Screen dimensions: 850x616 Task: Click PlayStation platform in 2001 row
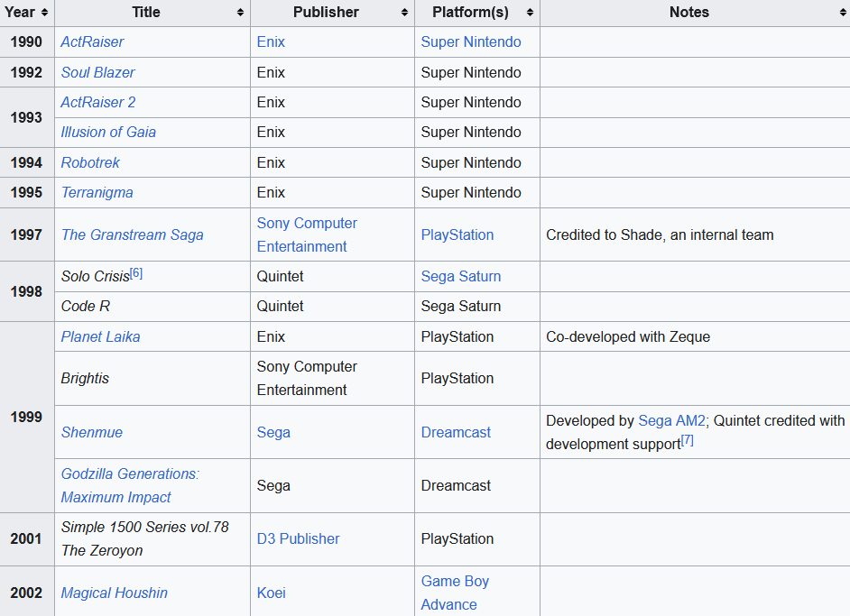tap(457, 538)
